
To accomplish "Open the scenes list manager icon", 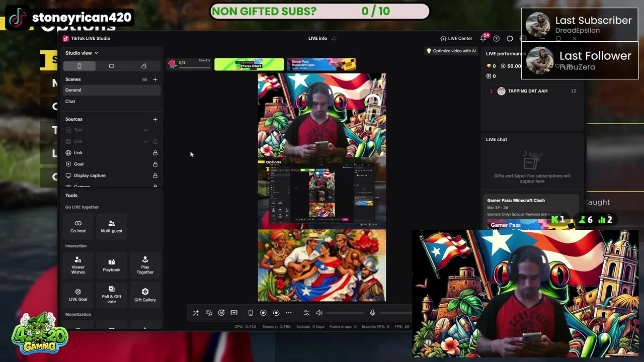I will 144,79.
